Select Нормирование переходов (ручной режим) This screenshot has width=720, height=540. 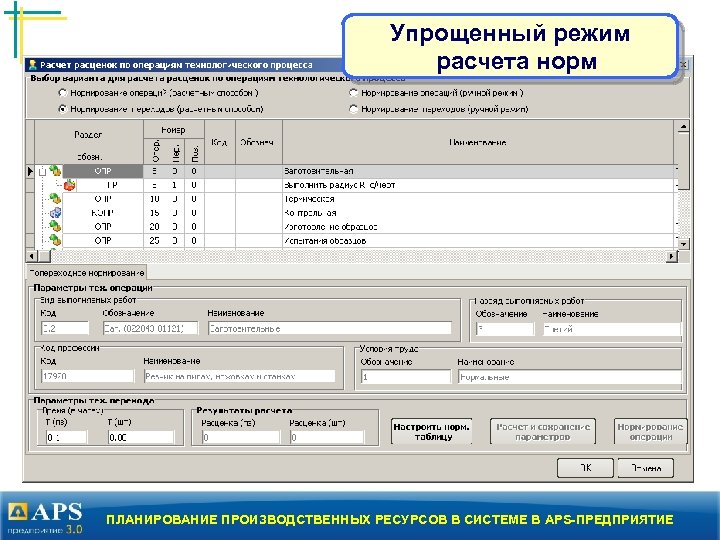(353, 109)
